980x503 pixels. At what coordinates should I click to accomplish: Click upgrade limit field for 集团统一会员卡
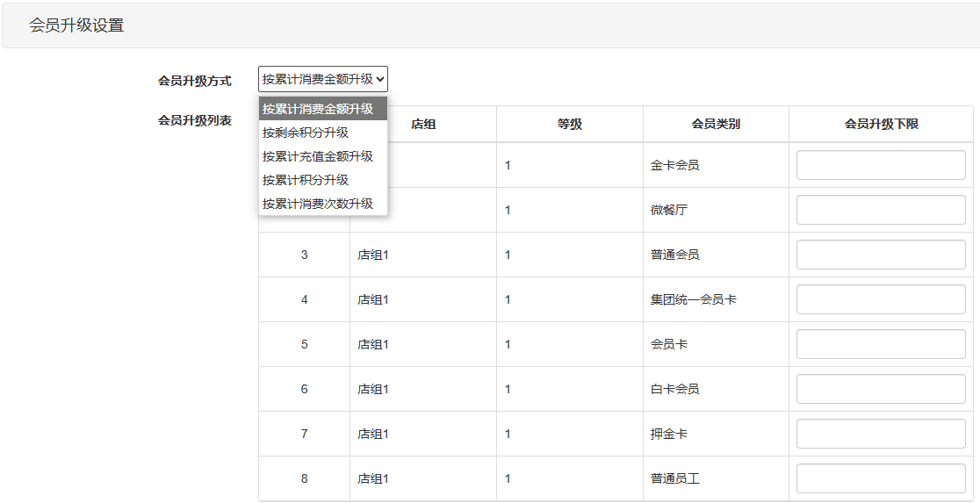pyautogui.click(x=881, y=300)
